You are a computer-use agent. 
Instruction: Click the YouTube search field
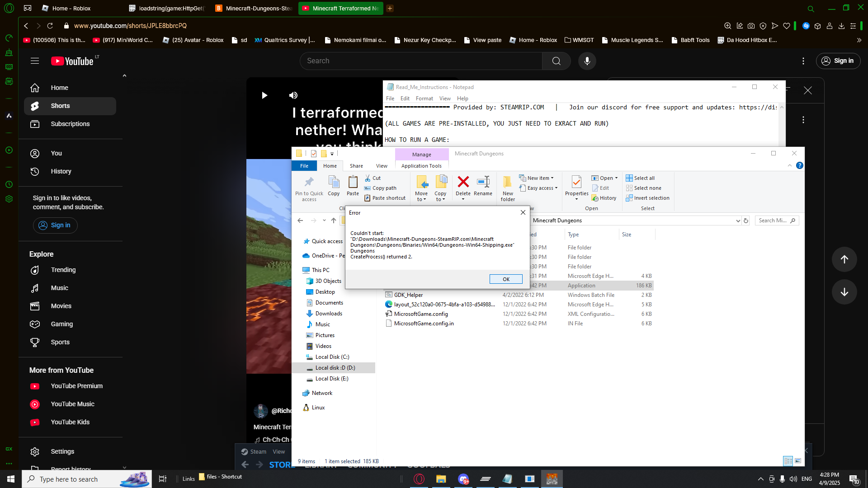click(x=421, y=61)
